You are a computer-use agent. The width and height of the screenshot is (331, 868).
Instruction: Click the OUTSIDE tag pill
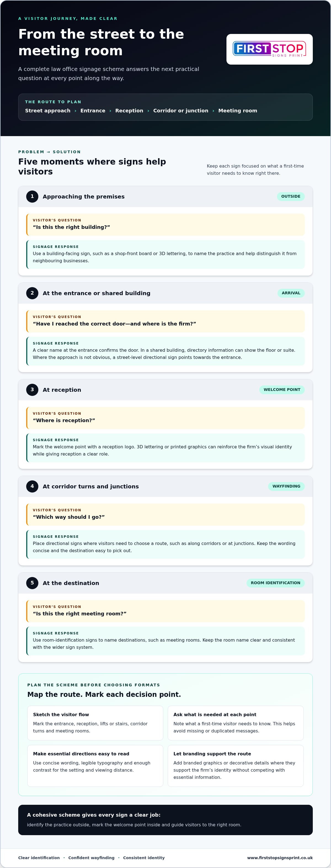pos(291,197)
